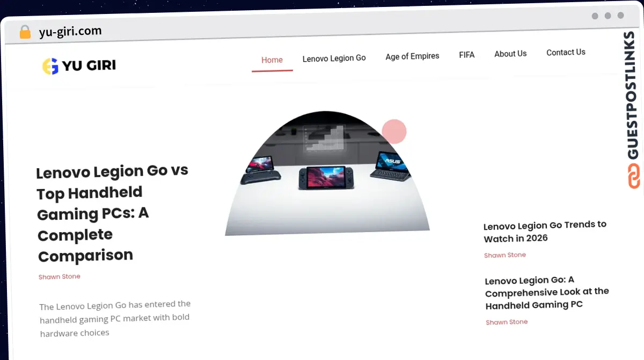Go to the Age of Empires page
This screenshot has height=360, width=644.
(x=412, y=56)
